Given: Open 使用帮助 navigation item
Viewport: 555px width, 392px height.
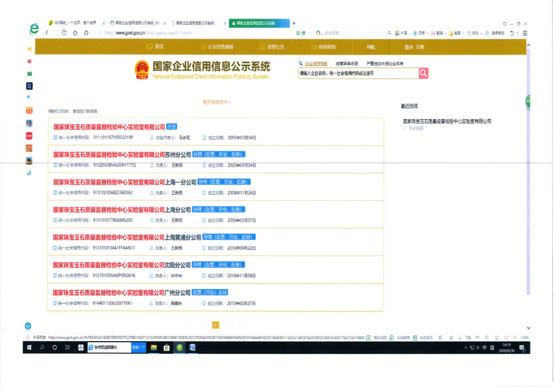Looking at the screenshot, I should point(323,47).
